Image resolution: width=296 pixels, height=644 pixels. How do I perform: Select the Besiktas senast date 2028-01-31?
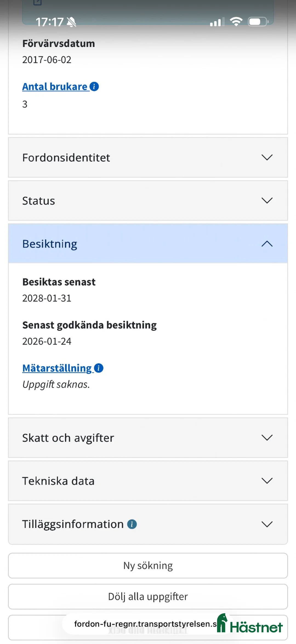point(47,298)
